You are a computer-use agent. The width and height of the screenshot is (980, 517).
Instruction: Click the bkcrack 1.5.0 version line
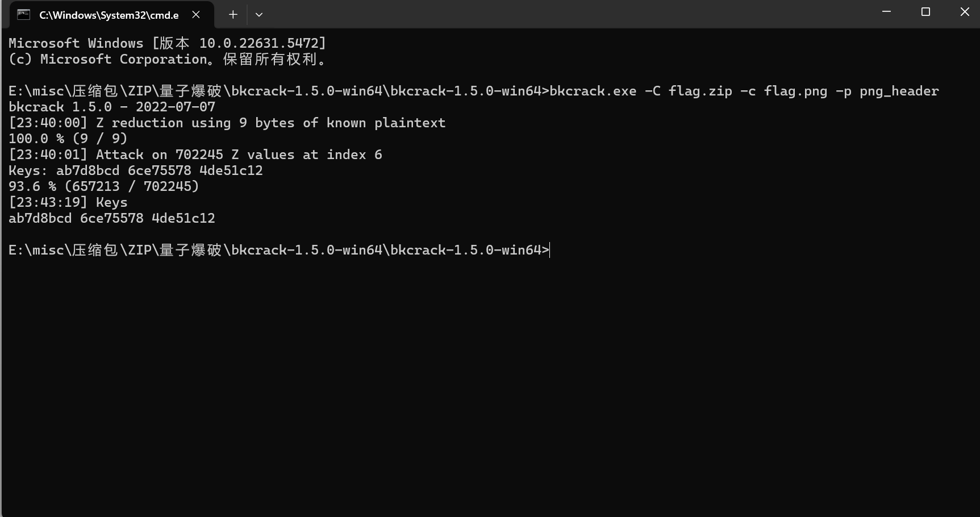point(112,107)
